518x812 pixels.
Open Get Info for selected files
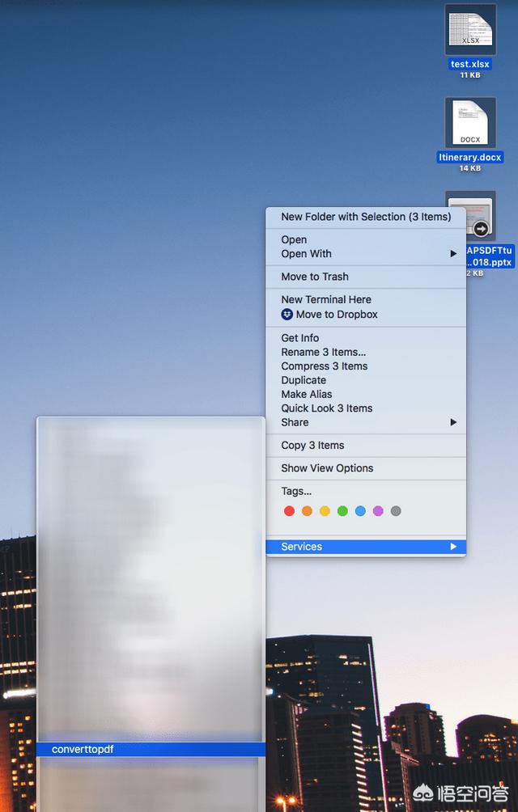pyautogui.click(x=366, y=338)
